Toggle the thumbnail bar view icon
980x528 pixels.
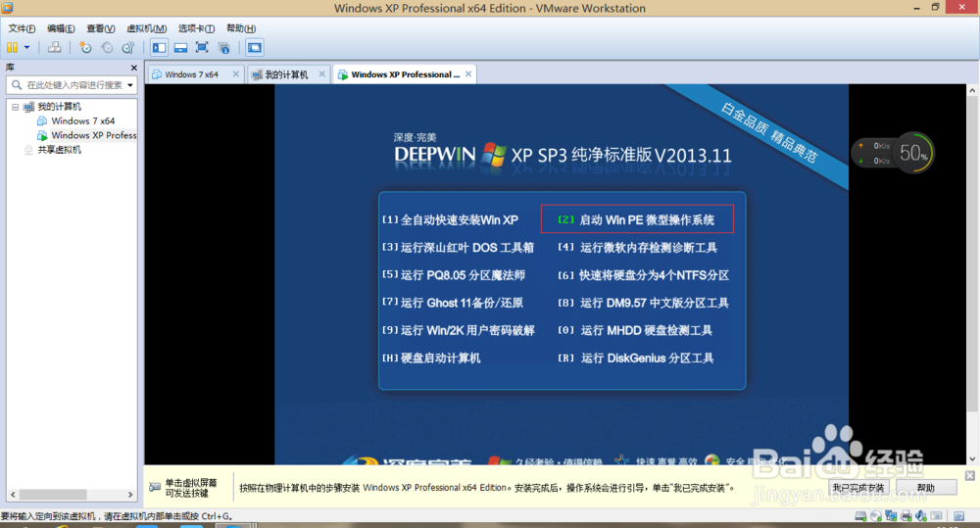(x=180, y=47)
